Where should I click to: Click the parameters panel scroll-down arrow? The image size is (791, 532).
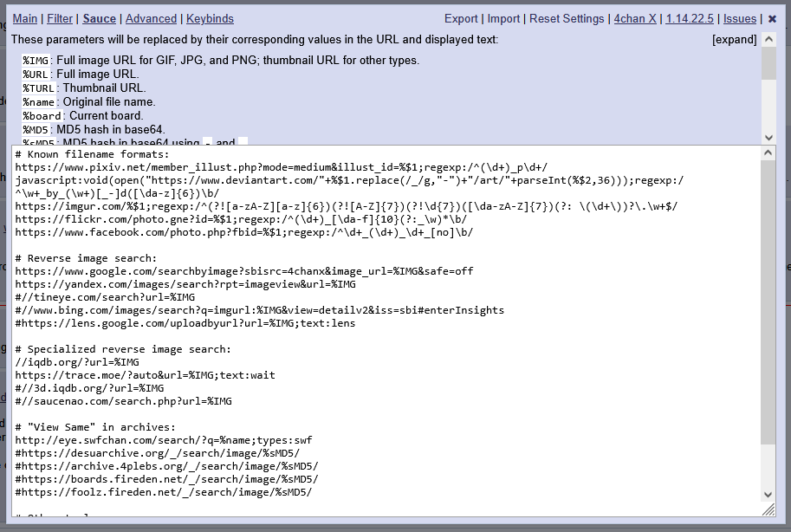[768, 137]
